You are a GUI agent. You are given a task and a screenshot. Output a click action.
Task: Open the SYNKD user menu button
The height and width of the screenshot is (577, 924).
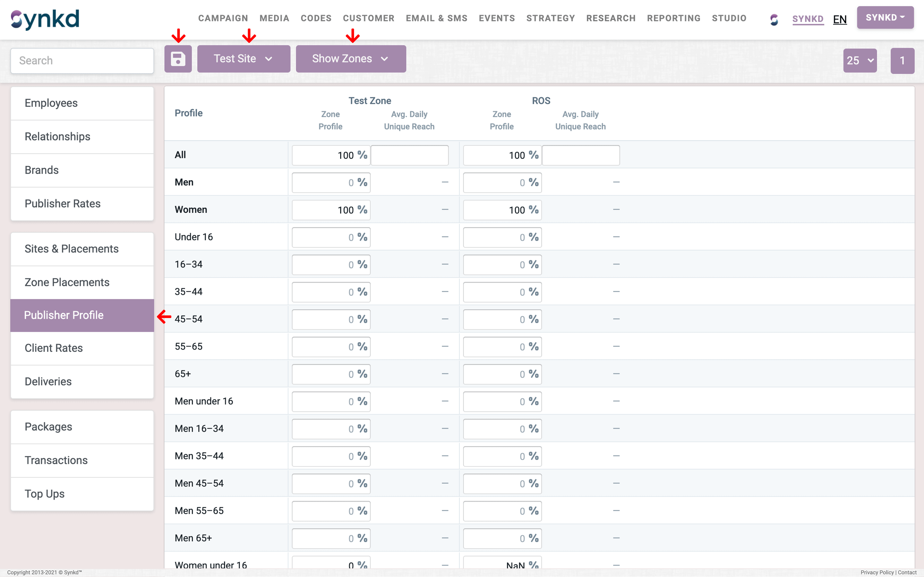pos(885,18)
